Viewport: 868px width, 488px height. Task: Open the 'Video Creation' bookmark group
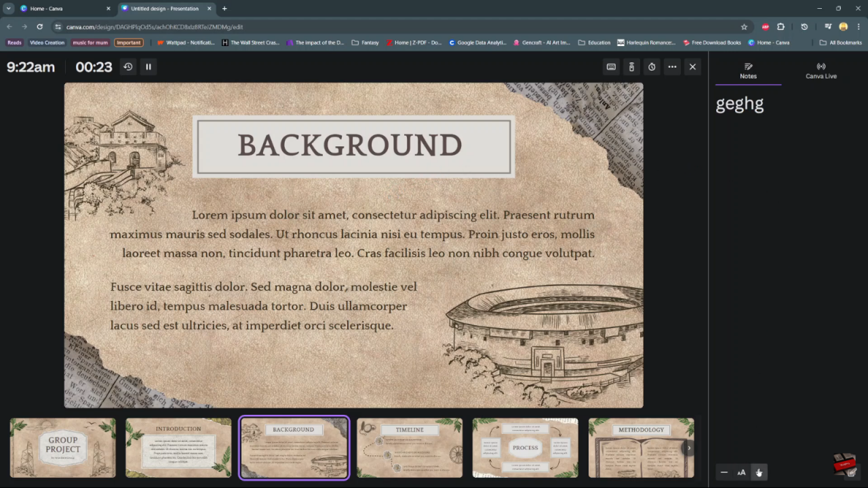47,43
